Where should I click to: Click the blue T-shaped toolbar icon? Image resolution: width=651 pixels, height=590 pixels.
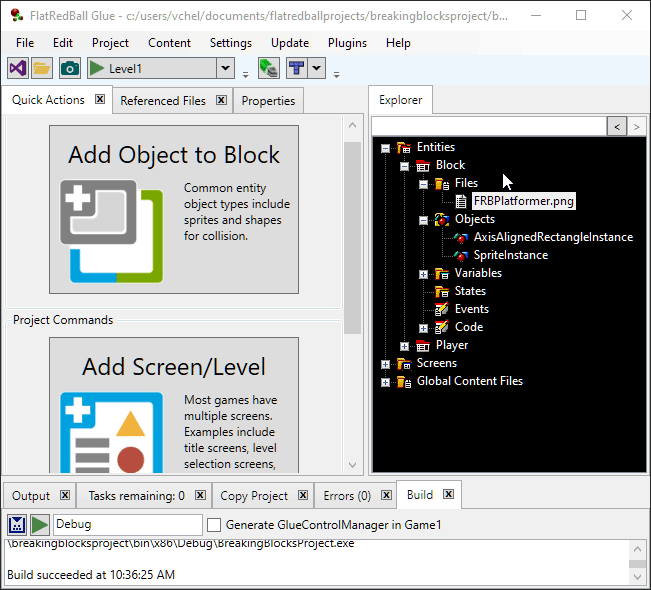[296, 68]
